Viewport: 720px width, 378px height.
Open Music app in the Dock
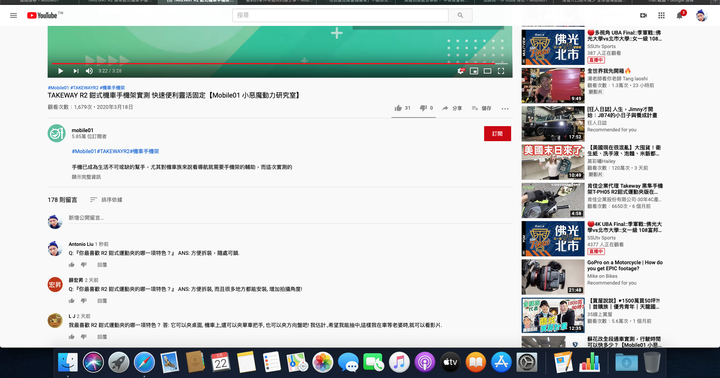[x=399, y=362]
